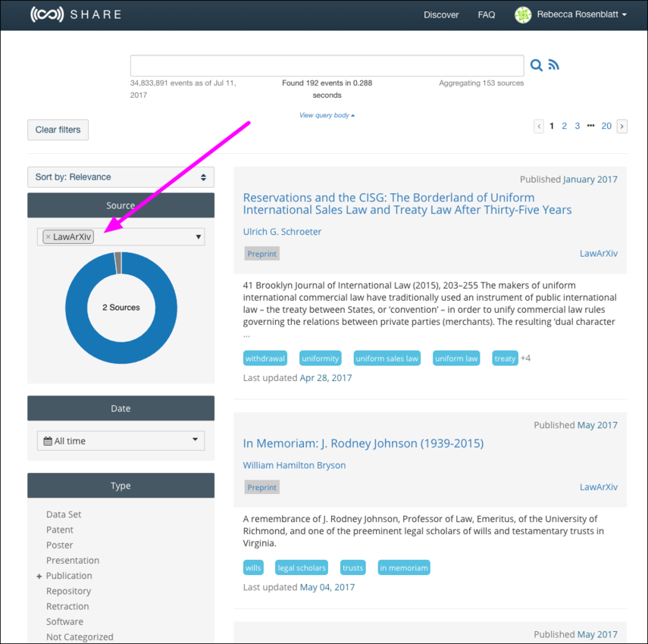Click the magnifying glass search icon
Viewport: 648px width, 644px height.
[x=536, y=65]
